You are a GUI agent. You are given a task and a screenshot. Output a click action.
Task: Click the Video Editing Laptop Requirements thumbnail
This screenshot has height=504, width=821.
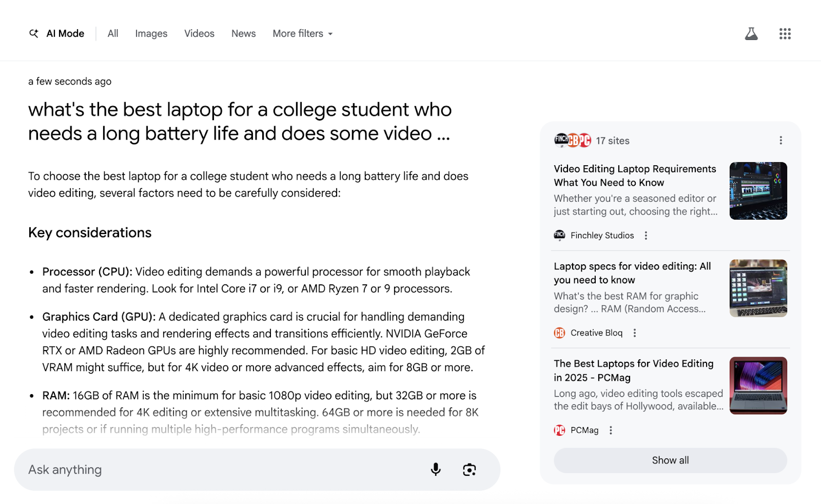tap(758, 190)
